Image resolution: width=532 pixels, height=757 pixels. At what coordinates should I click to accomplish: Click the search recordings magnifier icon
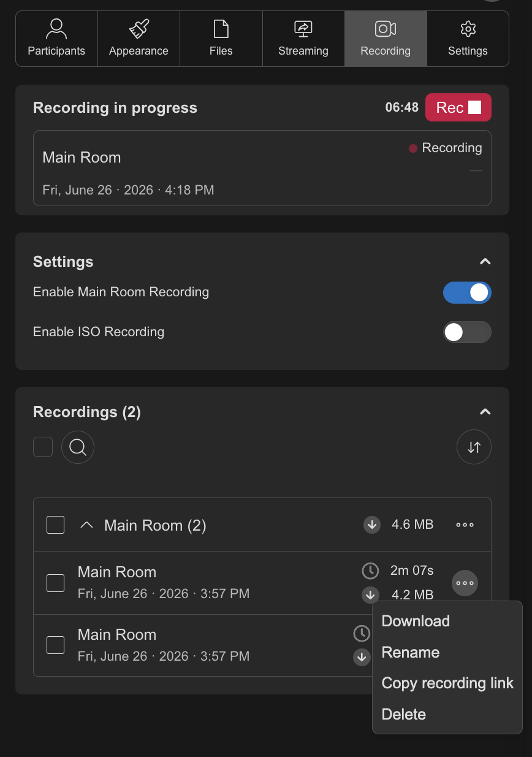(78, 447)
